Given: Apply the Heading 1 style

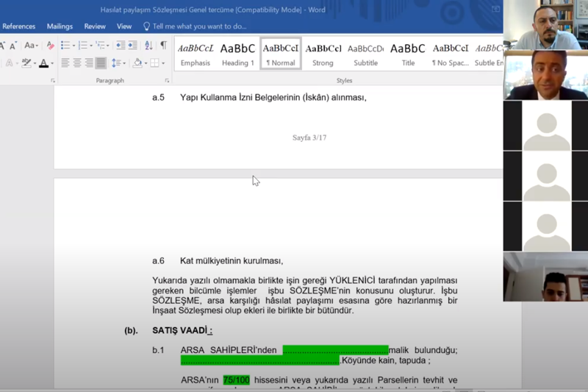Looking at the screenshot, I should pos(237,54).
